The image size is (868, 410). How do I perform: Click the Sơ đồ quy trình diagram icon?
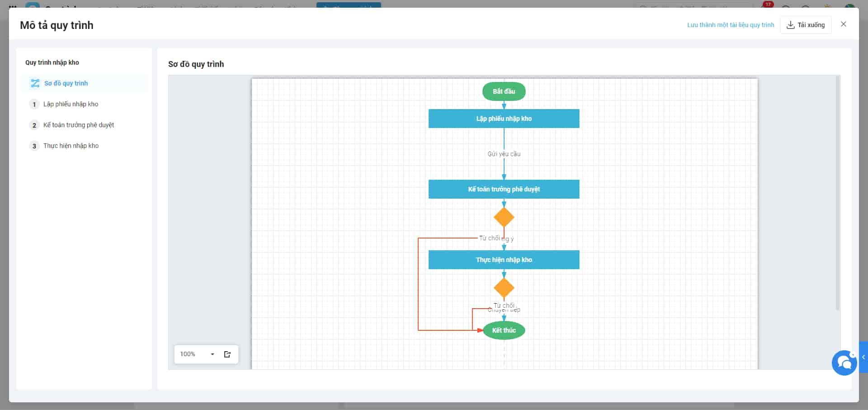click(35, 83)
